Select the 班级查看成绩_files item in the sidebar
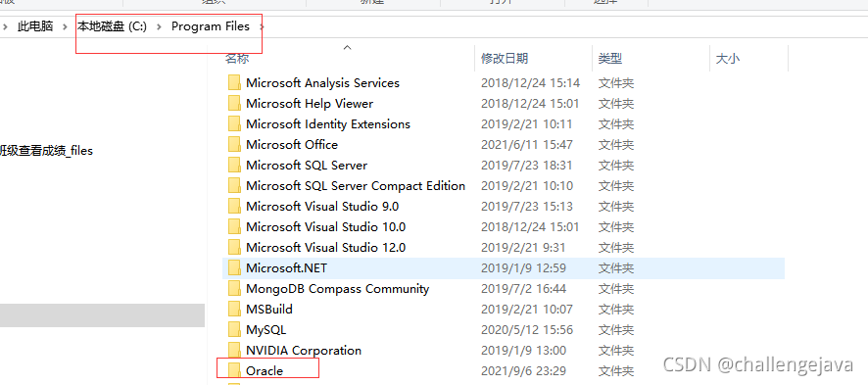The width and height of the screenshot is (868, 385). (46, 151)
